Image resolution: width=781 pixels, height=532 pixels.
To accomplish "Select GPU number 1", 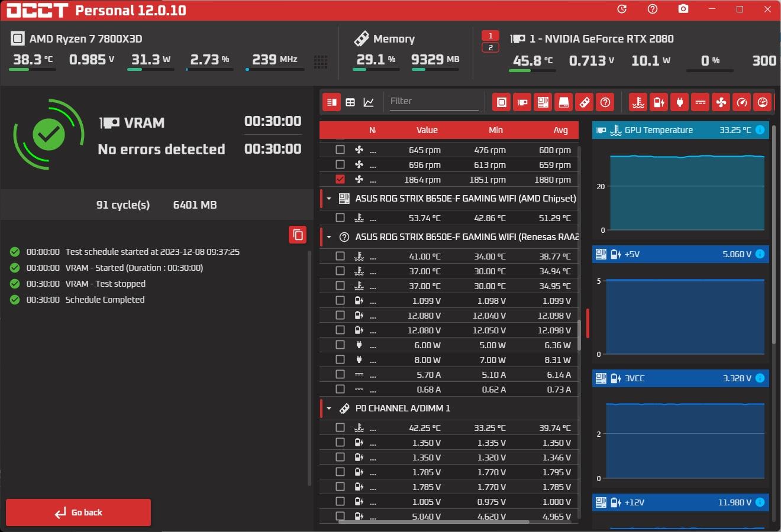I will pyautogui.click(x=490, y=35).
